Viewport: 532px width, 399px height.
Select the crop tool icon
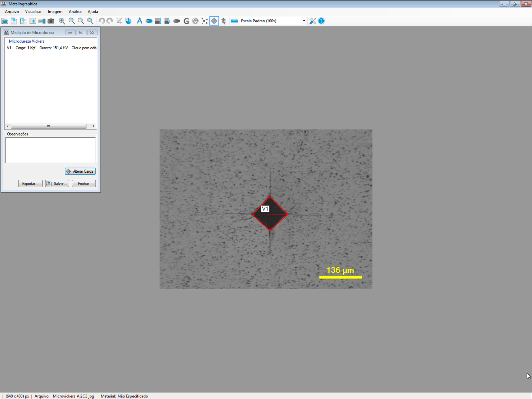click(x=119, y=21)
